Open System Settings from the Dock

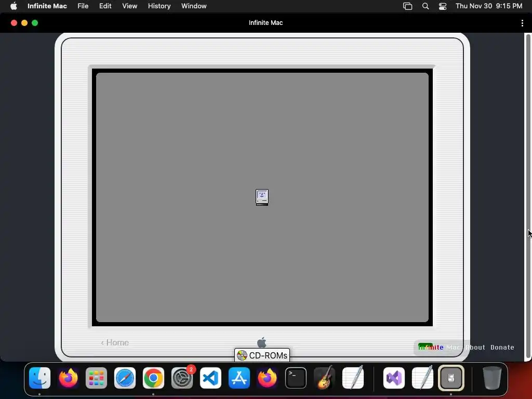point(182,378)
